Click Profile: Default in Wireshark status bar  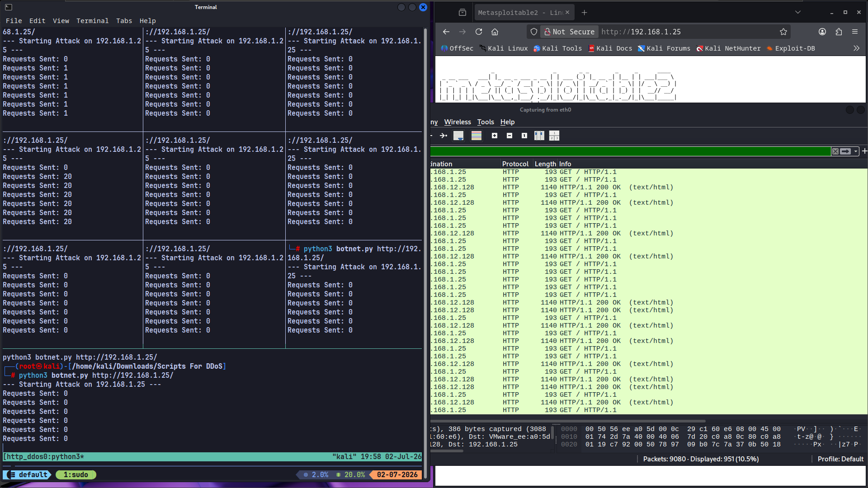click(840, 459)
